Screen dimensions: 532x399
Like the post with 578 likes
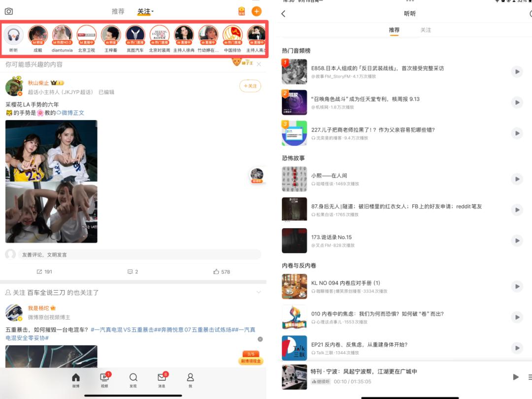click(222, 272)
